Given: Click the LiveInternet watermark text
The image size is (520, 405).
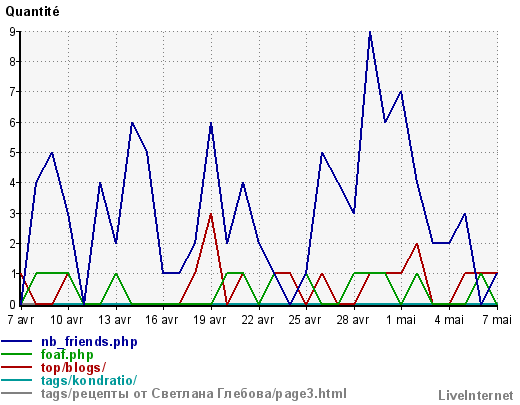Looking at the screenshot, I should 476,395.
